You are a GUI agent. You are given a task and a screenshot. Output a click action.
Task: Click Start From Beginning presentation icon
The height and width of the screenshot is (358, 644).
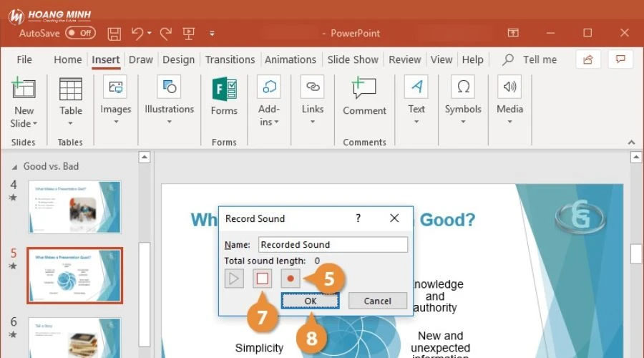pyautogui.click(x=189, y=33)
